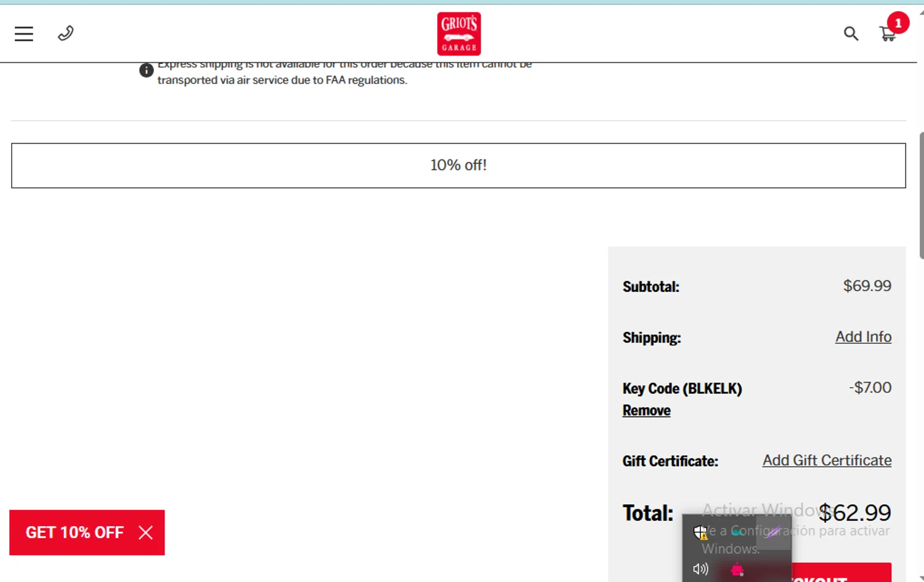Click the phone contact icon
Image resolution: width=924 pixels, height=582 pixels.
point(66,33)
